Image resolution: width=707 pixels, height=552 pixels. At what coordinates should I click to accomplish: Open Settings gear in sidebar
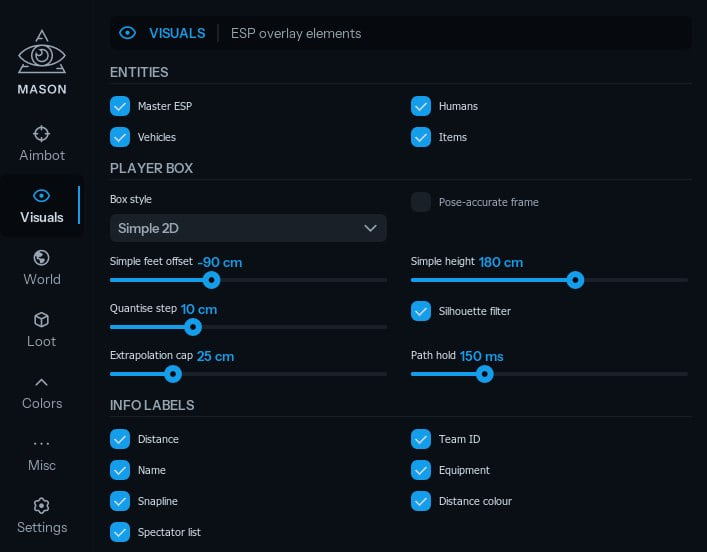pyautogui.click(x=41, y=506)
